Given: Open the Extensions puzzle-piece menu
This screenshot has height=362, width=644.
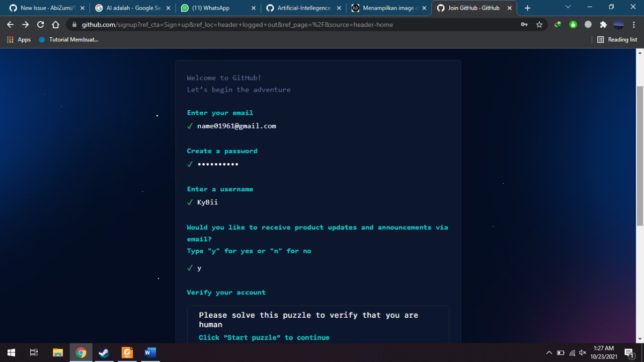Looking at the screenshot, I should (x=603, y=24).
